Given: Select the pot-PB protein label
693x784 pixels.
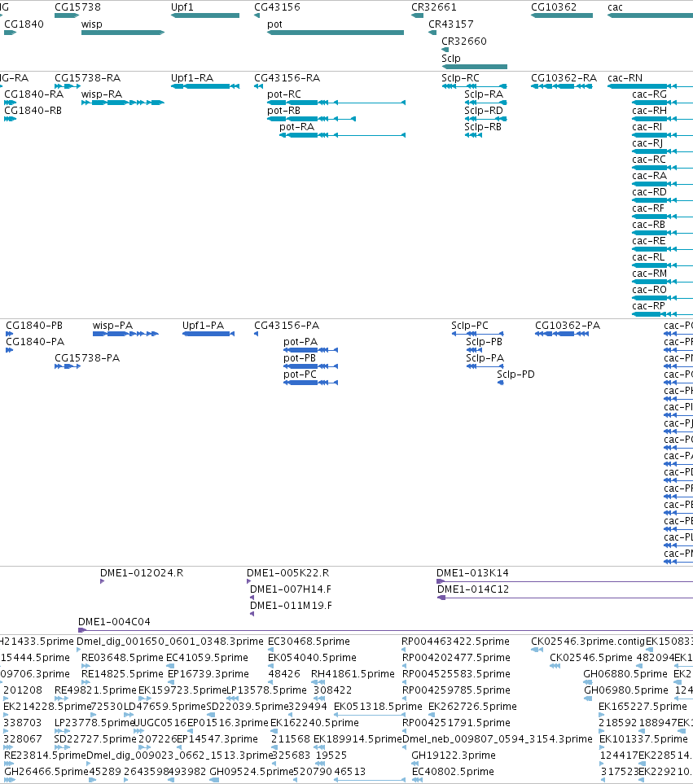Looking at the screenshot, I should coord(300,358).
